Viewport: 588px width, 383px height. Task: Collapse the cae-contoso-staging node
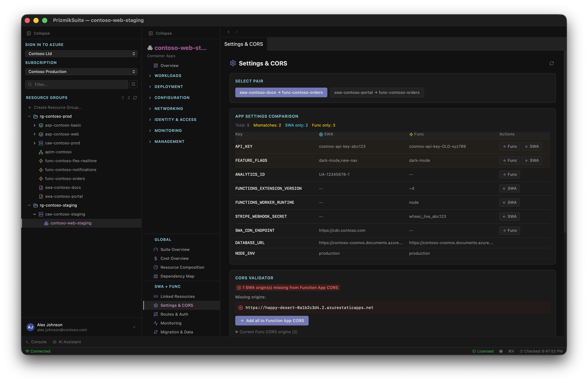(x=34, y=214)
